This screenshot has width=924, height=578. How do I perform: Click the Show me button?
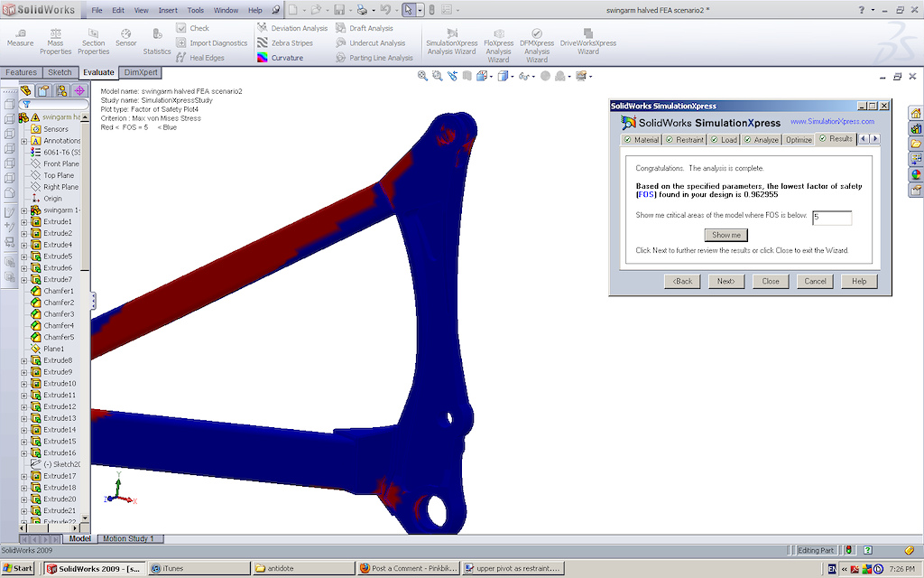(x=726, y=235)
